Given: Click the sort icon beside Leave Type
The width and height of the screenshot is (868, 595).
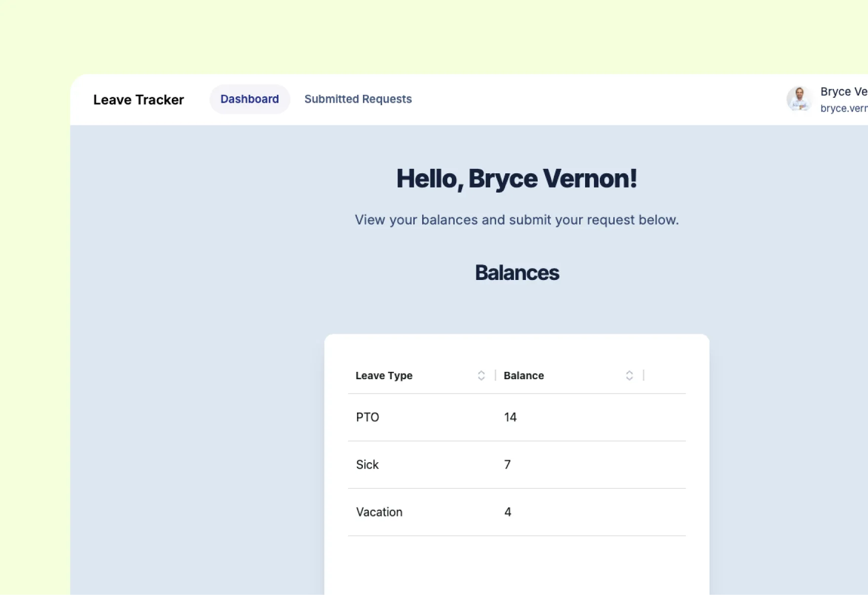Looking at the screenshot, I should click(481, 375).
